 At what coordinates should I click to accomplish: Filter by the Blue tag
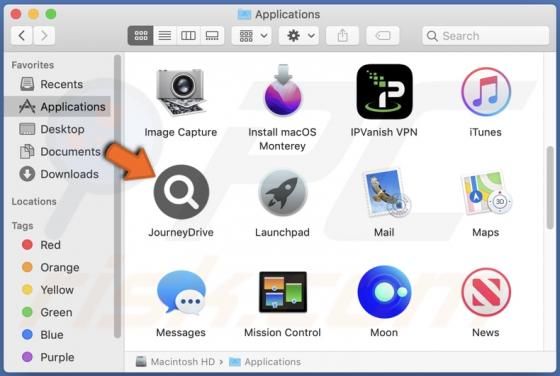click(57, 335)
